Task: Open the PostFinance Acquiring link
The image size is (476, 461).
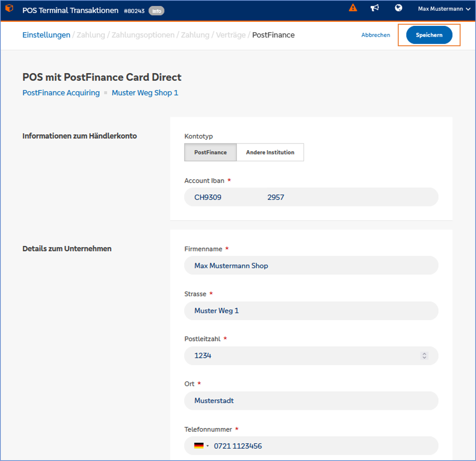Action: (x=61, y=93)
